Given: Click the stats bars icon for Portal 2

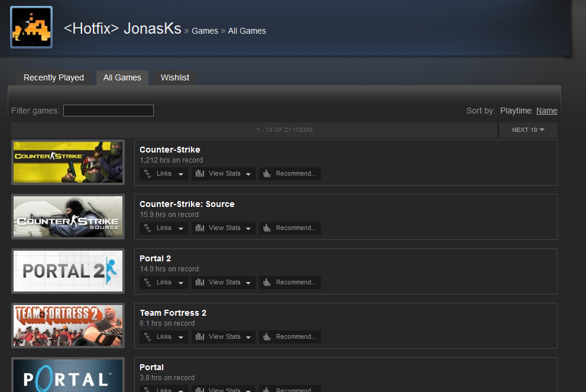Looking at the screenshot, I should [200, 282].
